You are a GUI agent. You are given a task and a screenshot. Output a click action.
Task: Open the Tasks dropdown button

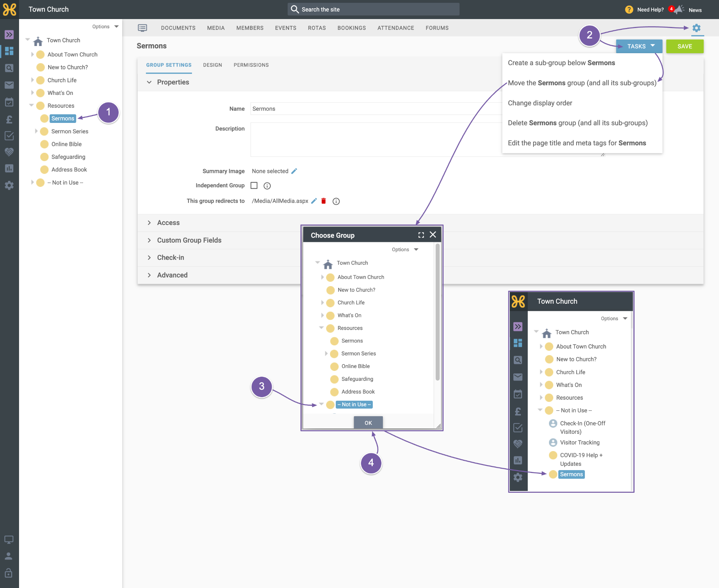coord(639,46)
